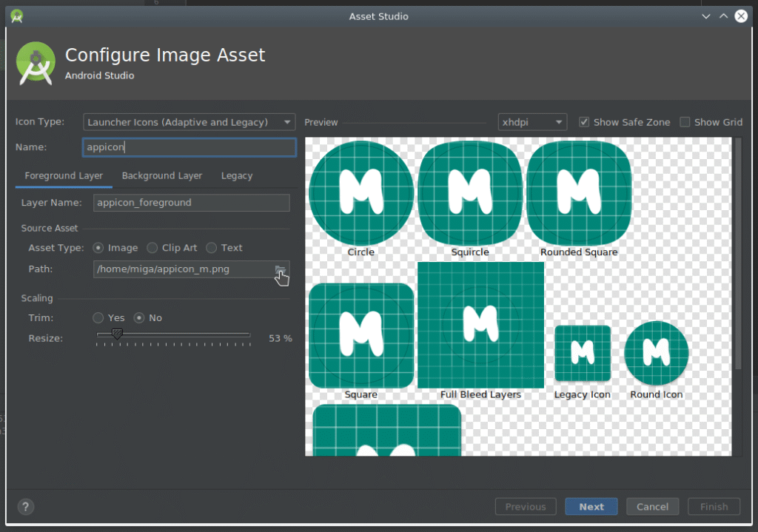758x532 pixels.
Task: Switch to the Background Layer tab
Action: pos(162,176)
